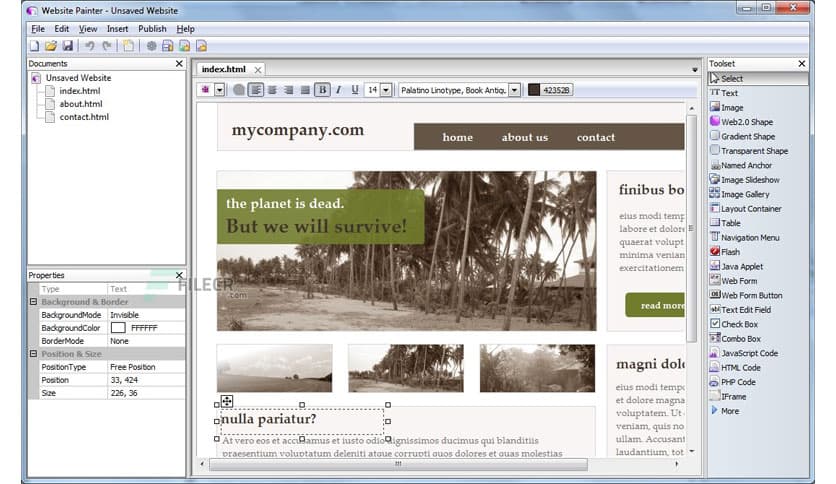Open the tab list arrow at tab bar right
Viewport: 836px width, 484px height.
pos(695,70)
